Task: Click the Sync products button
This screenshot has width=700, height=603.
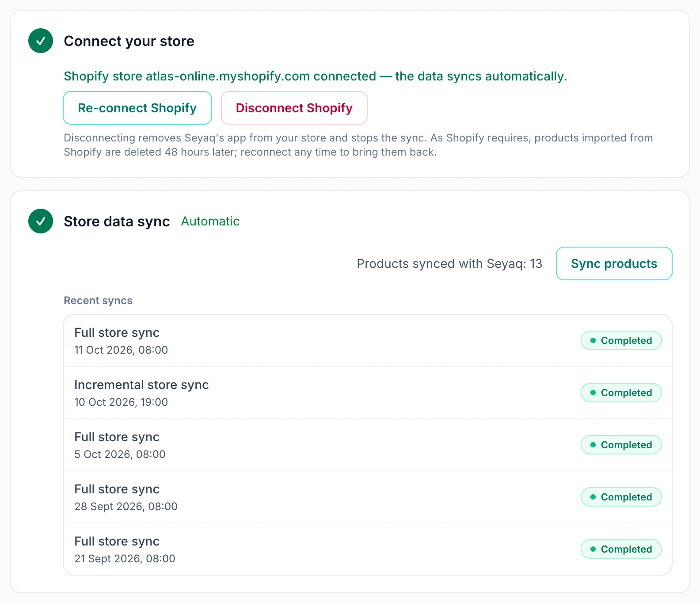Action: click(x=614, y=263)
